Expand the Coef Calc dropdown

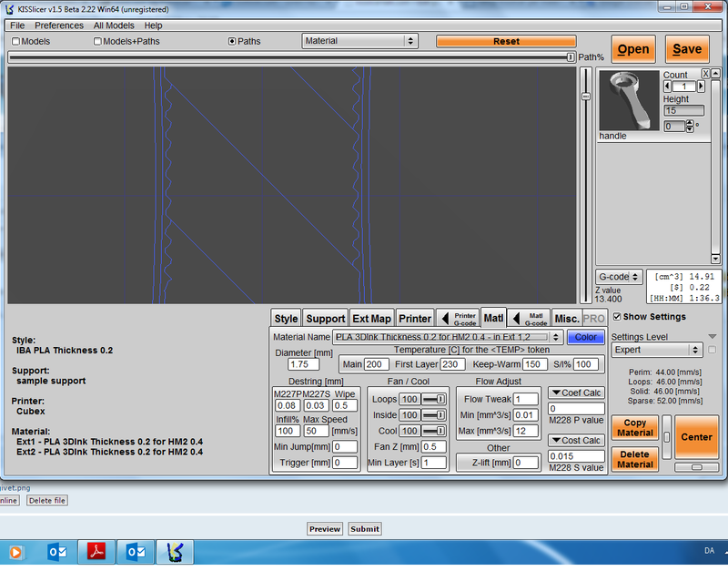[576, 393]
